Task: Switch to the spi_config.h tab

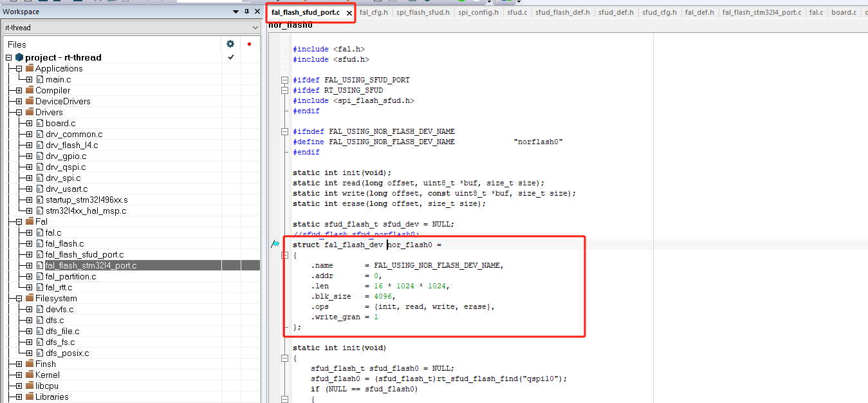Action: coord(478,12)
